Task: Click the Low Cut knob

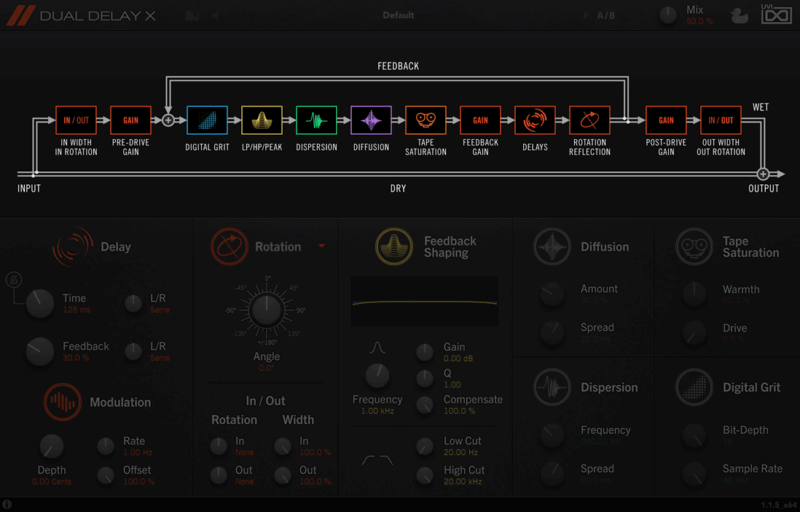Action: [425, 446]
